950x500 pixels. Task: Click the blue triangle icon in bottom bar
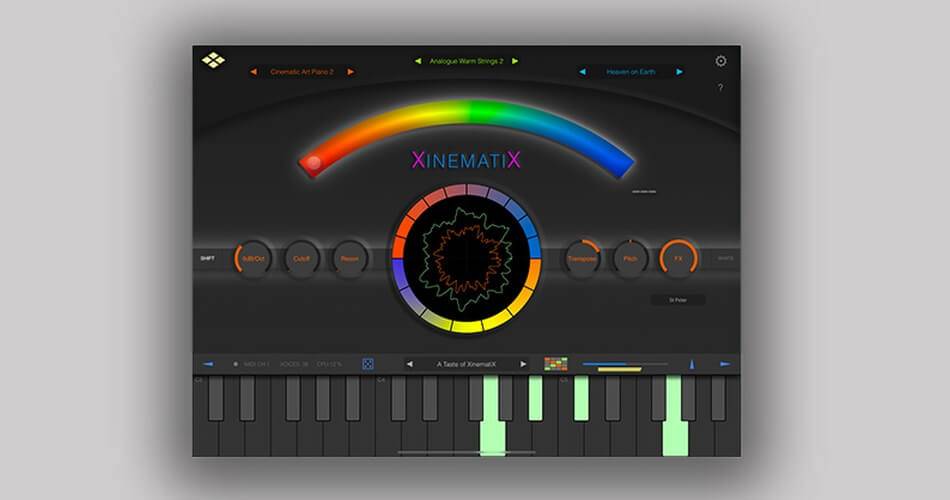(692, 364)
